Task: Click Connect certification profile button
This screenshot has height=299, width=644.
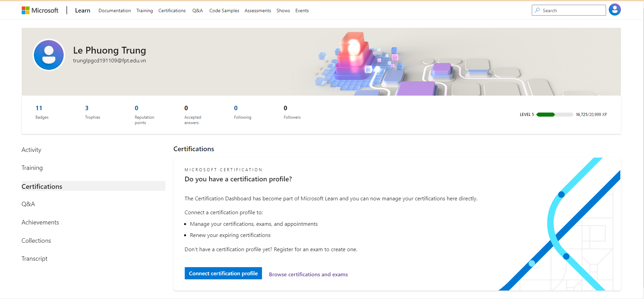Action: tap(223, 273)
